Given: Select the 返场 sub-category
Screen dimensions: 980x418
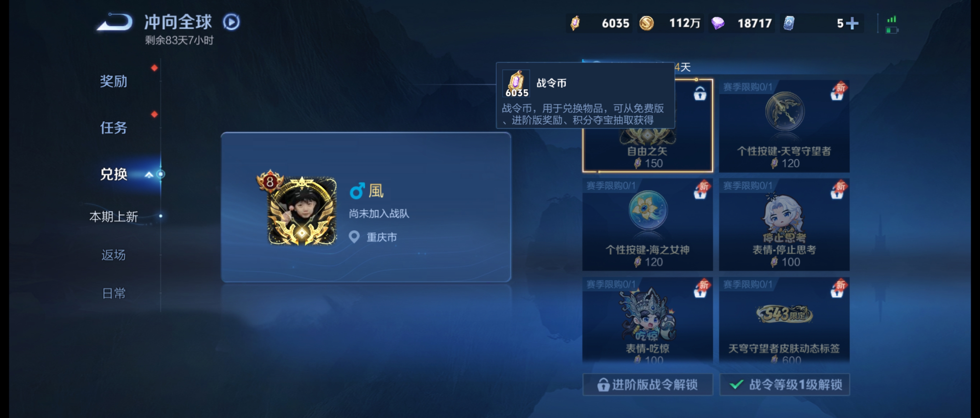Looking at the screenshot, I should click(x=113, y=255).
